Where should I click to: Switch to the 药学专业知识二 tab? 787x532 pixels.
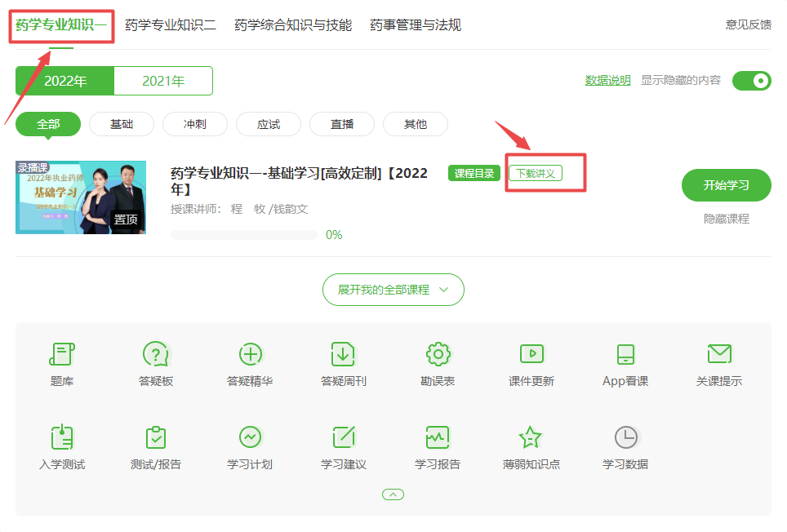[x=171, y=25]
